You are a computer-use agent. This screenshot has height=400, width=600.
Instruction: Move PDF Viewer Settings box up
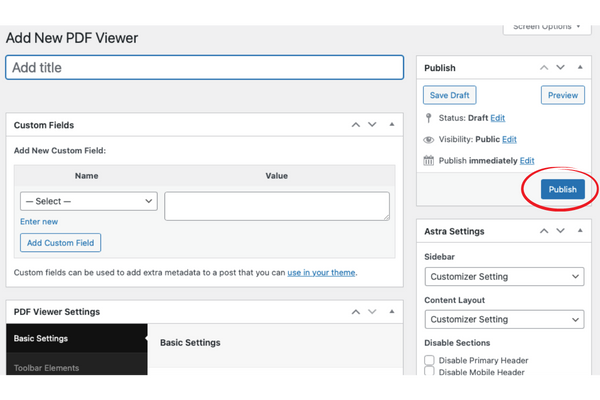[x=356, y=312]
